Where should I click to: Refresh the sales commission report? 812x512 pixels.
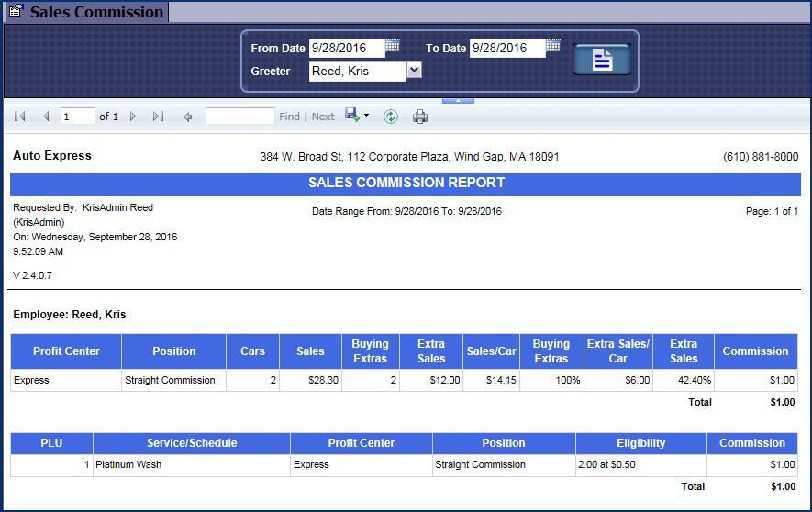(391, 117)
